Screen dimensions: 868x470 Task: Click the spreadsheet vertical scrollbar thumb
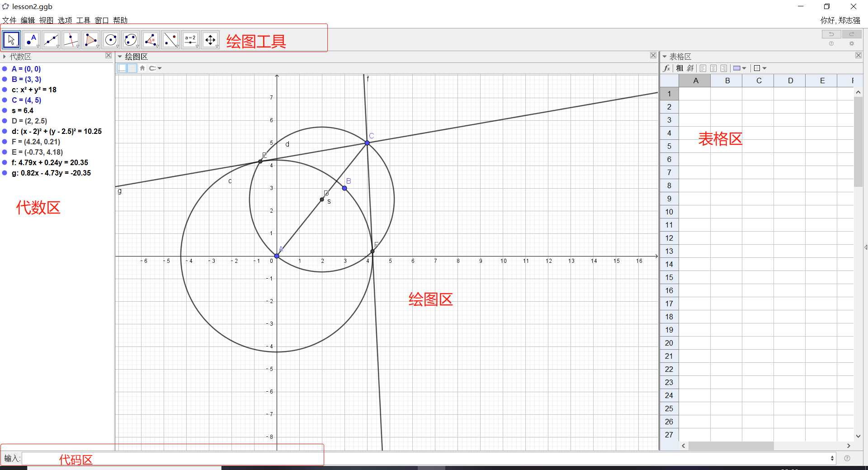858,142
